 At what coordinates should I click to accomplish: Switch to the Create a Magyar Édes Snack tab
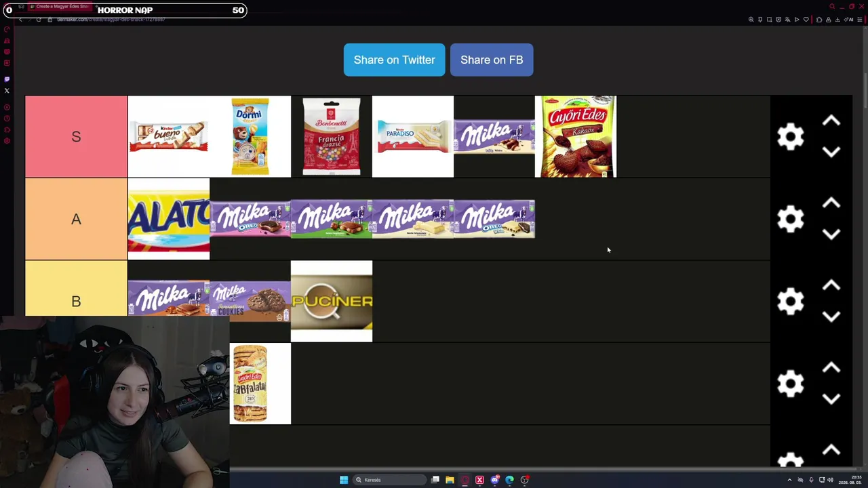coord(60,7)
